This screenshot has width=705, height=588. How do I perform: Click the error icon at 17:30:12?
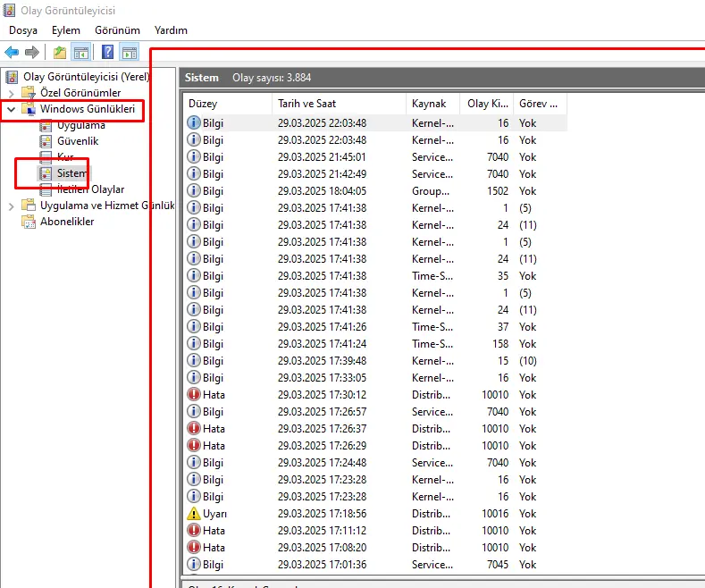click(x=194, y=395)
